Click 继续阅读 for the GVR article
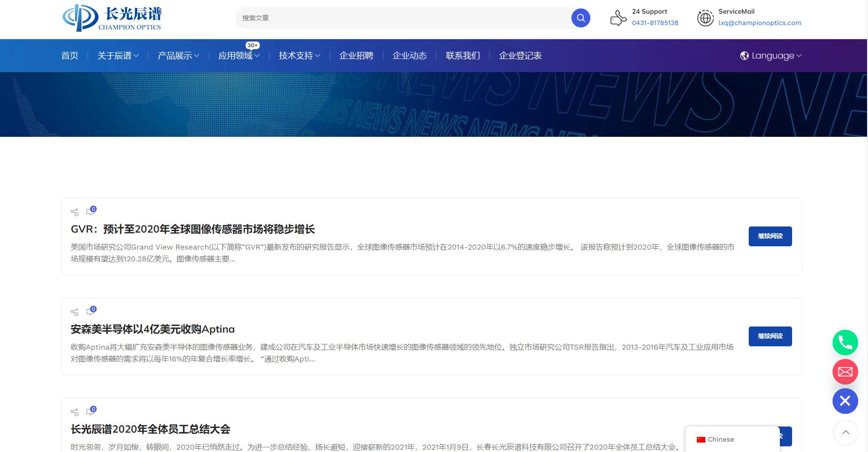The height and width of the screenshot is (452, 868). (x=770, y=236)
